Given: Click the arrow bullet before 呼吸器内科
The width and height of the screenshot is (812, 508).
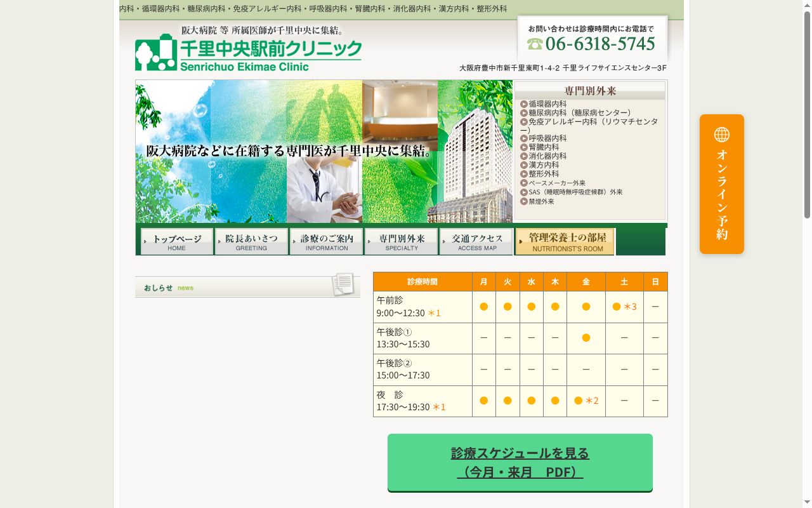Looking at the screenshot, I should click(524, 138).
